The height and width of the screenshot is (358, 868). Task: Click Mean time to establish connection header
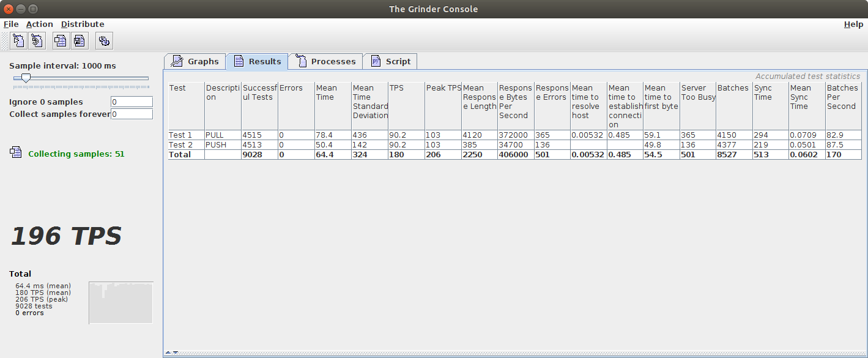[625, 106]
